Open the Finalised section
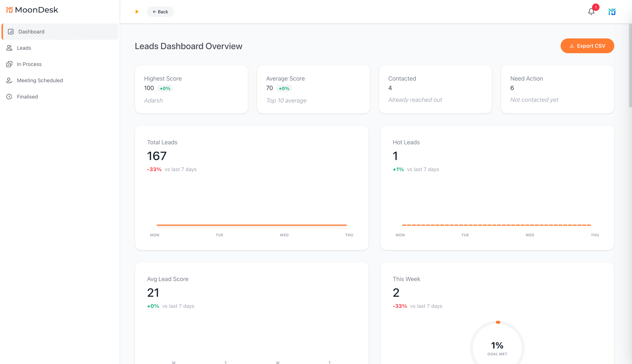Image resolution: width=632 pixels, height=364 pixels. [60, 96]
